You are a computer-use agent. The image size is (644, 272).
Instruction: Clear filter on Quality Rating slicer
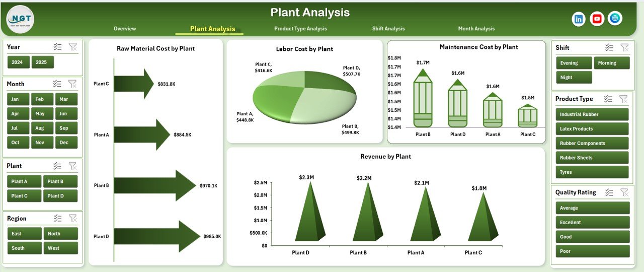(x=624, y=192)
